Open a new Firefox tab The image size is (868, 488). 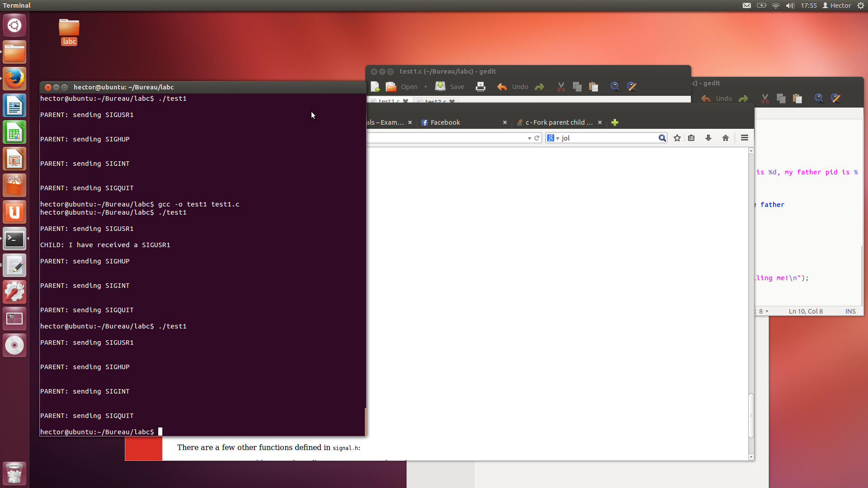pos(615,122)
